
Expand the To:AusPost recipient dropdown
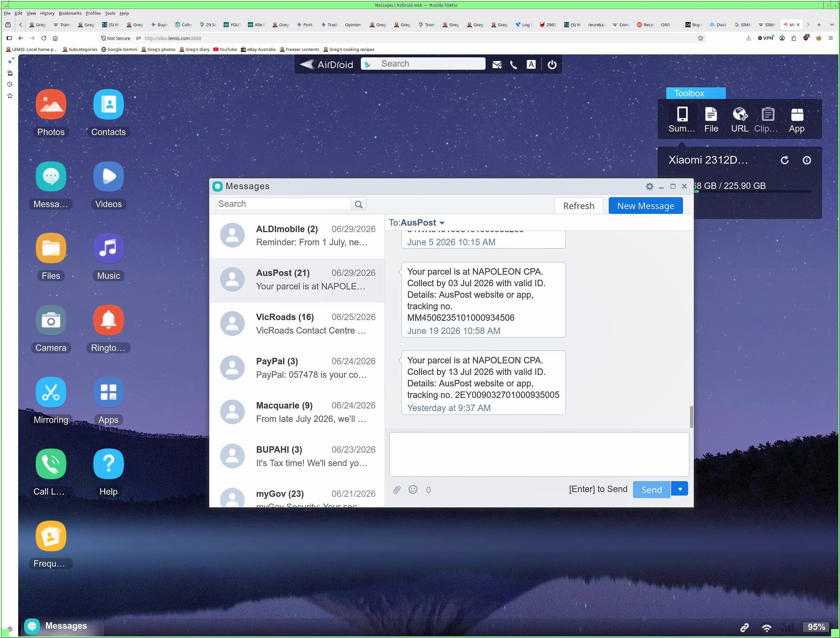(442, 223)
